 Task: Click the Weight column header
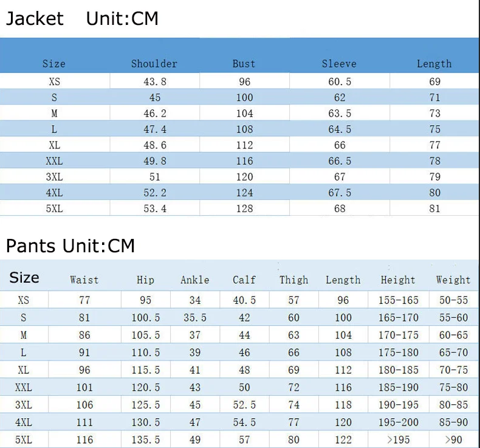pos(453,280)
